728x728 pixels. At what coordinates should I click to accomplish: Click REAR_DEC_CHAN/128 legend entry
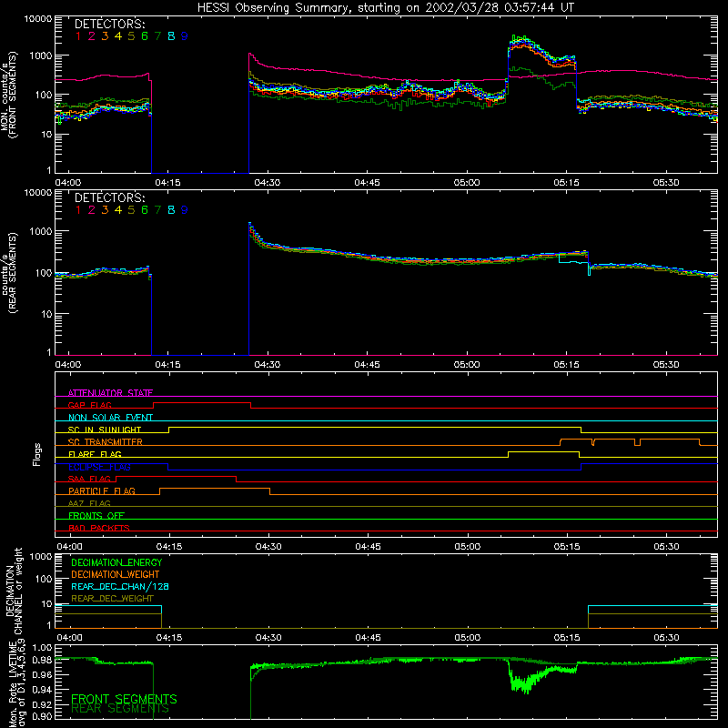pyautogui.click(x=120, y=586)
